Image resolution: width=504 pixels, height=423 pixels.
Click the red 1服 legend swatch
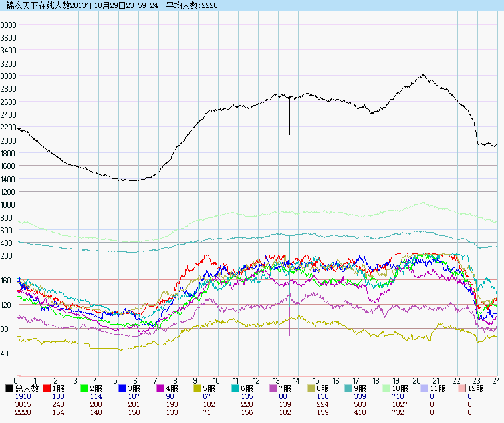47,388
